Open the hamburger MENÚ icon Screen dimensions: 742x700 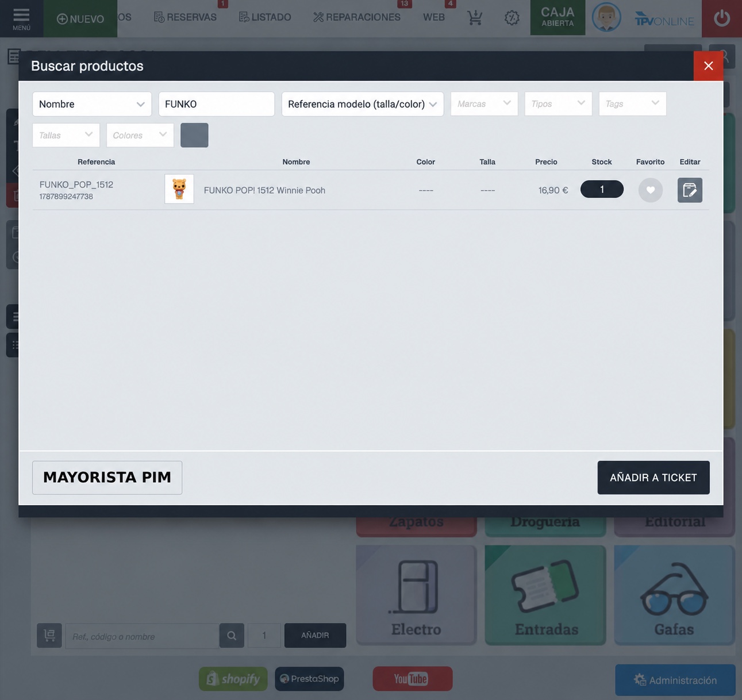pos(21,18)
